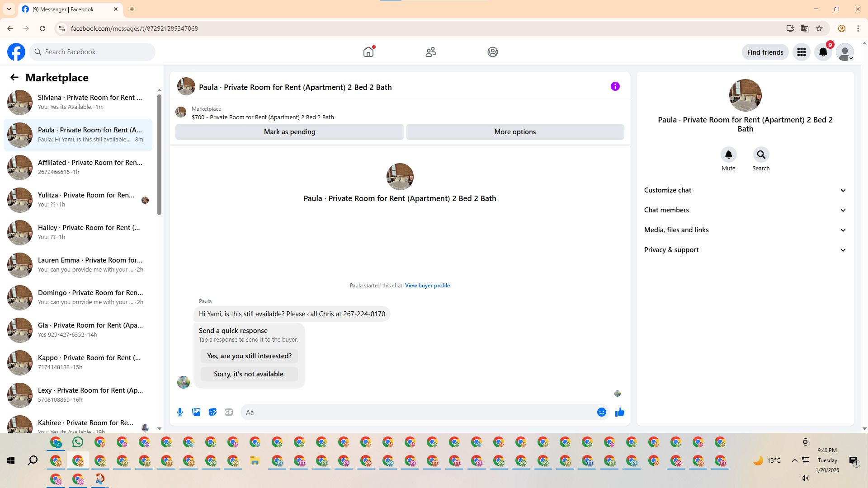868x488 pixels.
Task: Send quick reply "Sorry, it's not available."
Action: coord(249,374)
